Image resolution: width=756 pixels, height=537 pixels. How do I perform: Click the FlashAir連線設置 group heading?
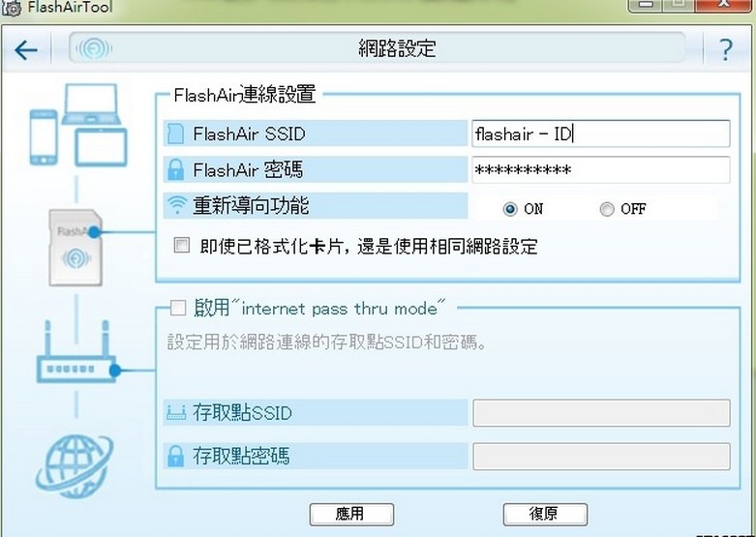tap(245, 95)
